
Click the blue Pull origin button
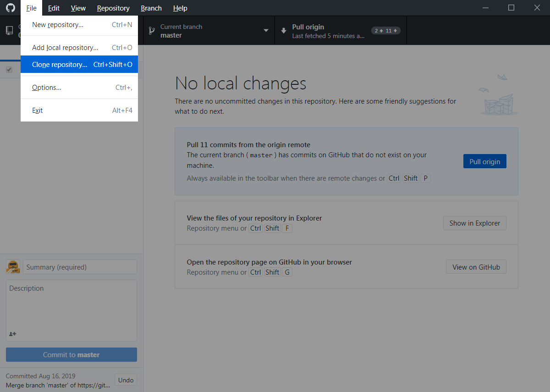484,161
